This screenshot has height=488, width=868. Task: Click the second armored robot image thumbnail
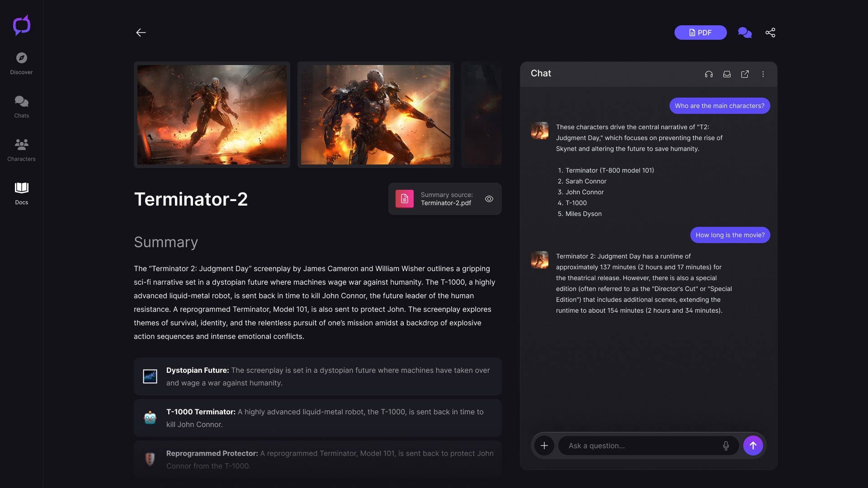coord(375,115)
